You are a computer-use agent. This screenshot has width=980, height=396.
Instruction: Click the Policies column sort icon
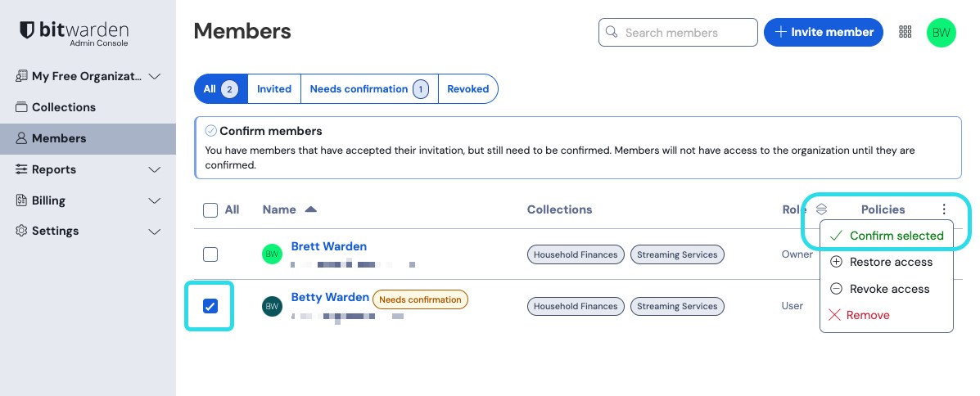click(x=822, y=209)
